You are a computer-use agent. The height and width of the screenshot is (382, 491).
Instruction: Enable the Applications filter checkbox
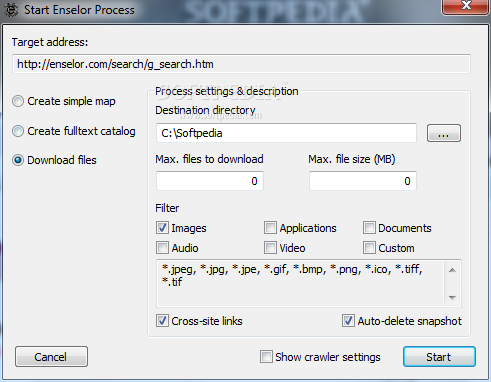[x=270, y=228]
